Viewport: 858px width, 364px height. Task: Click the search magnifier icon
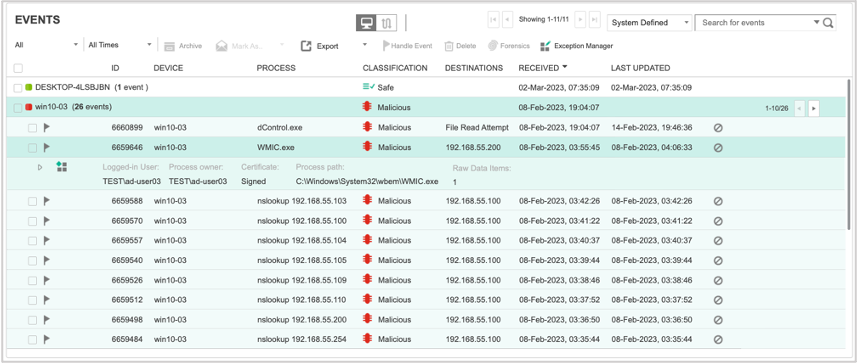[828, 23]
